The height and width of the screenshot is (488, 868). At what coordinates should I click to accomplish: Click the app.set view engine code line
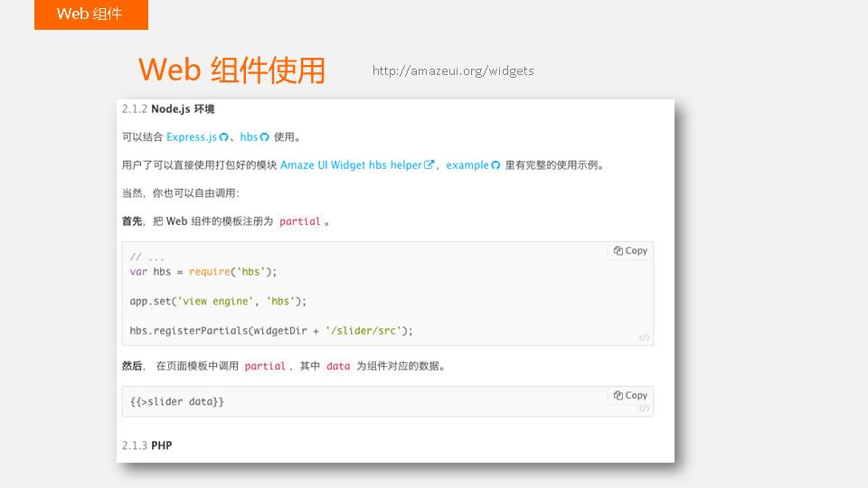[218, 301]
